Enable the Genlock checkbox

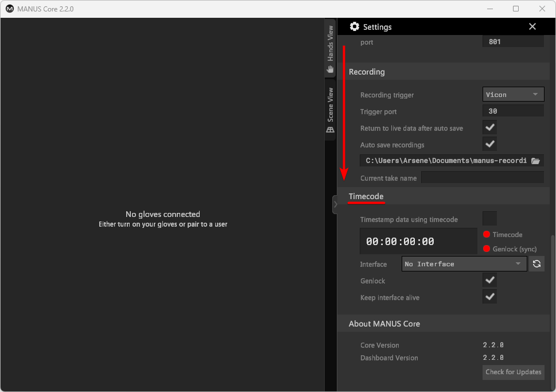click(489, 280)
